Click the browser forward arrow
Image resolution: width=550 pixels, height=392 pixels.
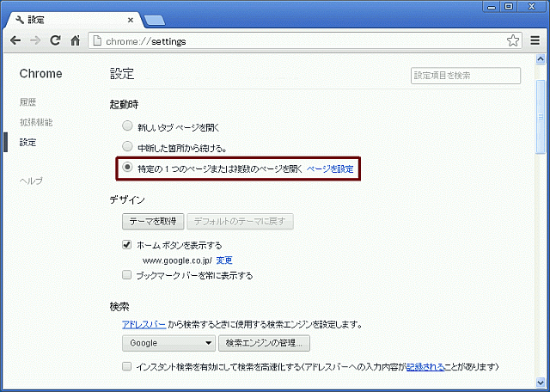click(35, 41)
